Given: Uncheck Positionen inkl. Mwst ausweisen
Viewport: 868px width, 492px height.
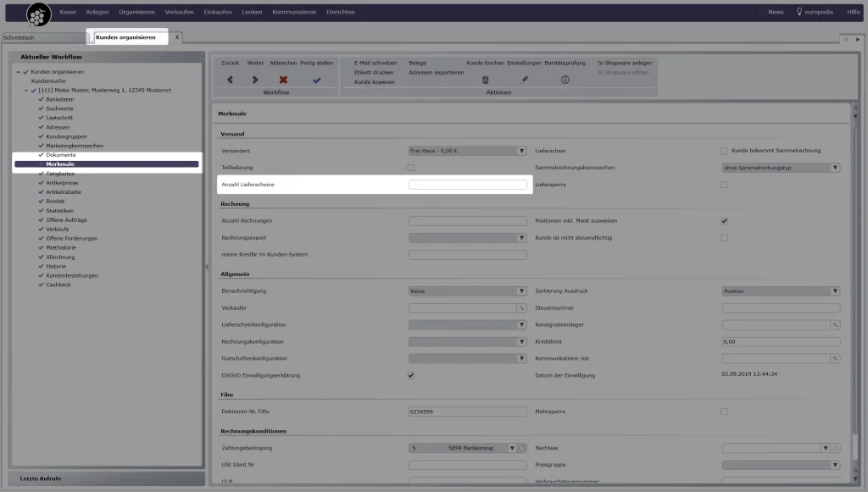Looking at the screenshot, I should pos(724,221).
